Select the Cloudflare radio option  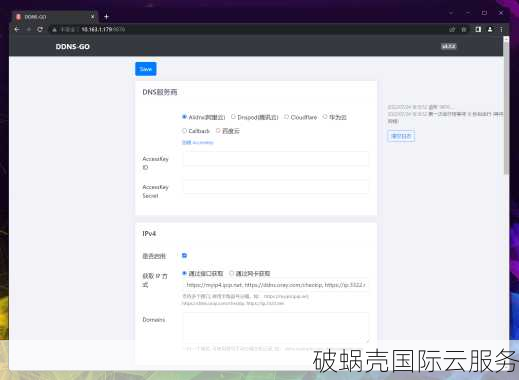click(286, 117)
